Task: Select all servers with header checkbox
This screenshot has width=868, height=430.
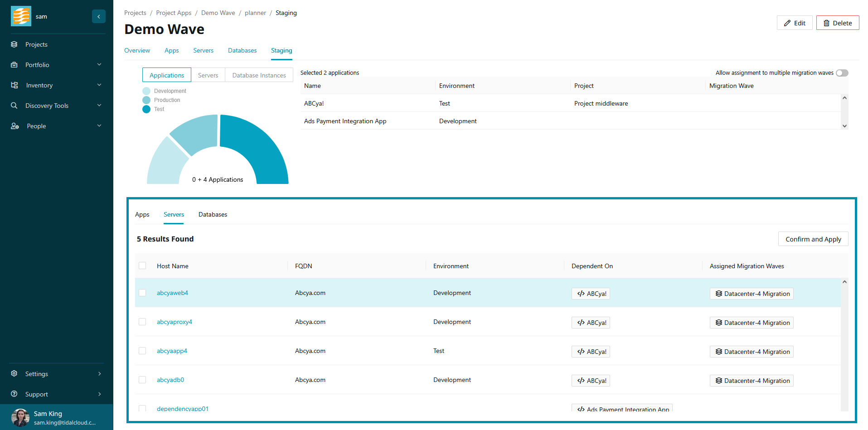Action: 142,266
